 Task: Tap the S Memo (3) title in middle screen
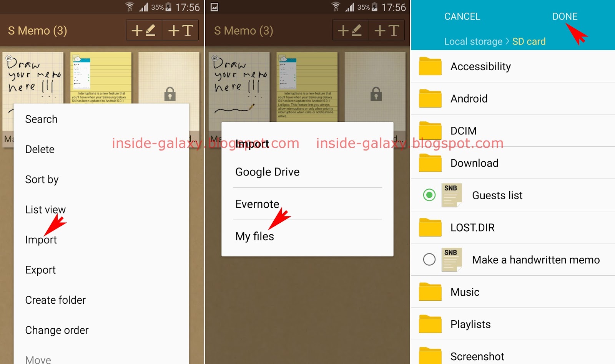(x=244, y=31)
